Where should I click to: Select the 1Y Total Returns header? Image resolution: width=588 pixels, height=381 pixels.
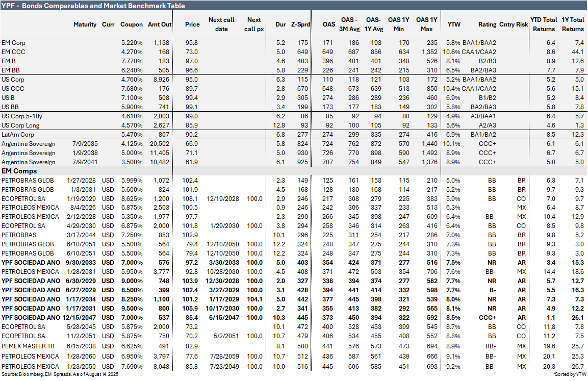click(x=573, y=24)
